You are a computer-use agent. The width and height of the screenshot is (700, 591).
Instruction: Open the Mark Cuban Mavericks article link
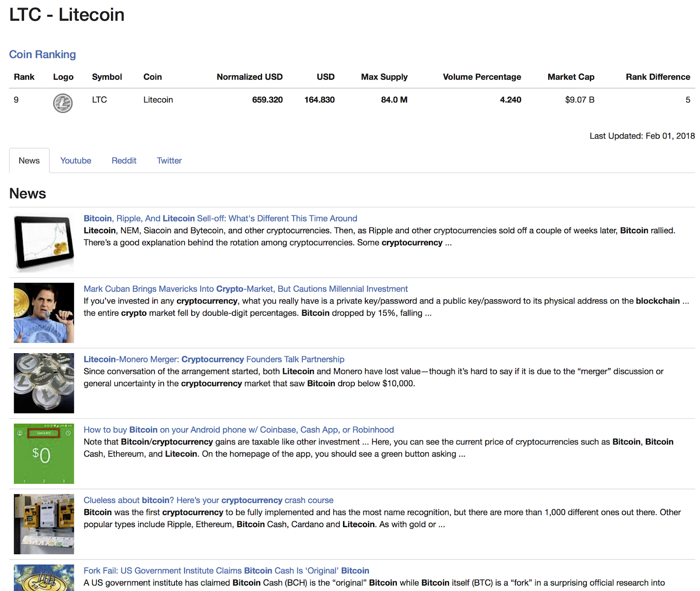point(246,289)
